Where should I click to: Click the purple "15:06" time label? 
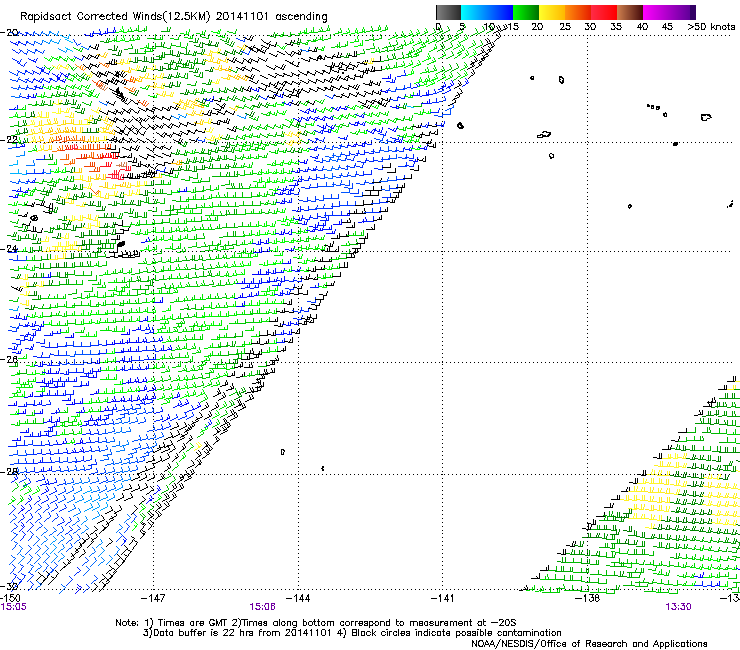[x=262, y=607]
